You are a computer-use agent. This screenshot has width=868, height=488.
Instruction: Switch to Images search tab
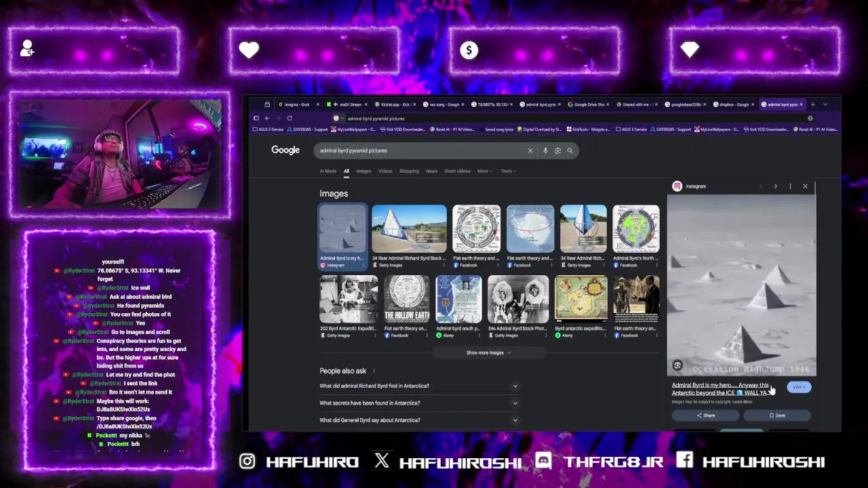pos(363,171)
